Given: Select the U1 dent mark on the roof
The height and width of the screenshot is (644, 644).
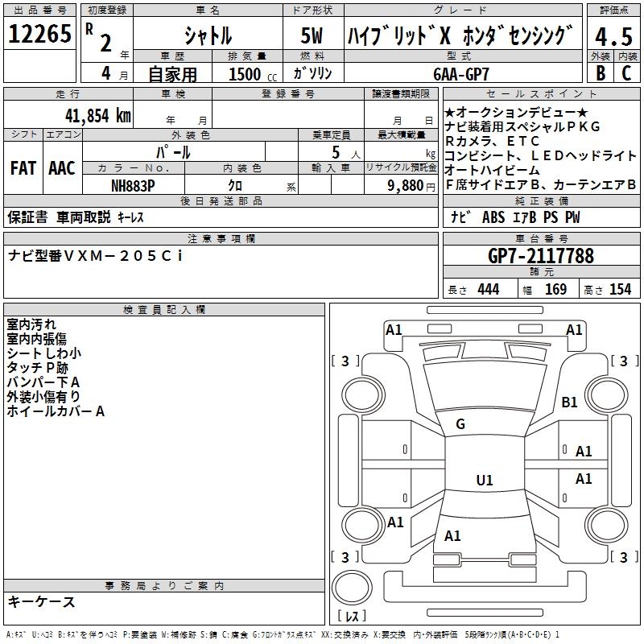Looking at the screenshot, I should tap(485, 480).
